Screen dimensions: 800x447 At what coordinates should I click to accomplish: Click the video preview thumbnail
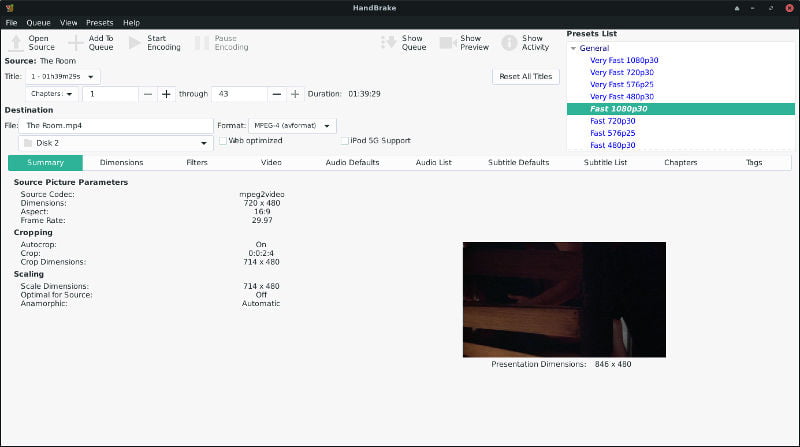point(564,300)
